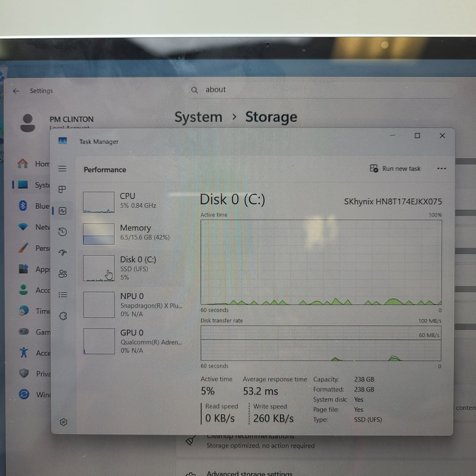The image size is (476, 476).
Task: Select the CPU performance graph entry
Action: point(133,202)
